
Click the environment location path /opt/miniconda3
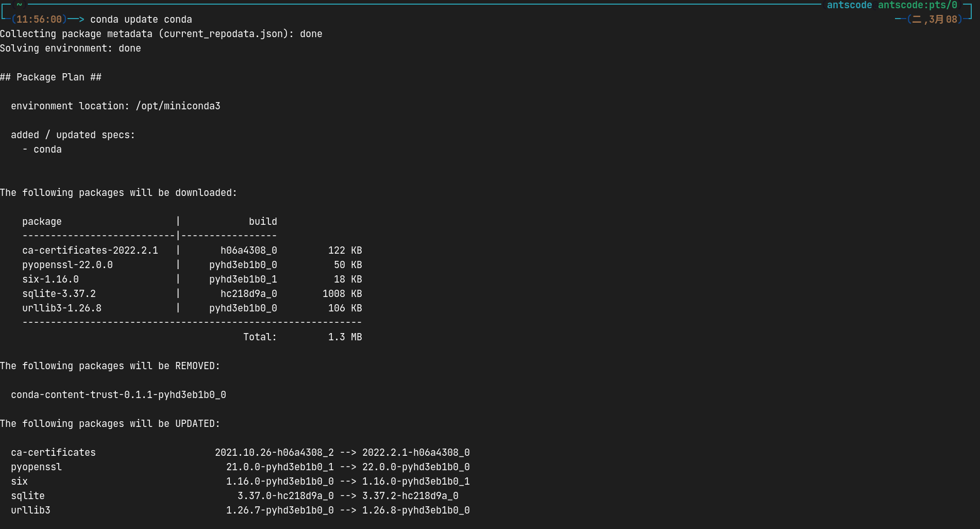pyautogui.click(x=178, y=106)
